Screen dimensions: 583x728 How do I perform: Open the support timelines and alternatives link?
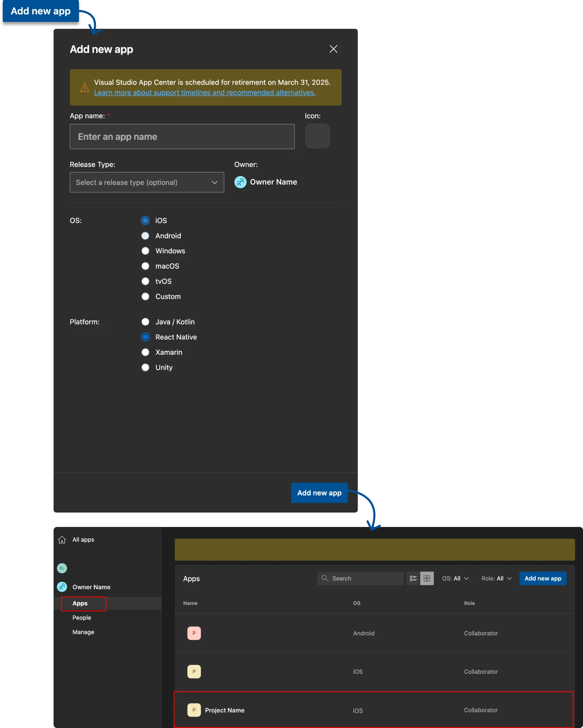point(205,93)
